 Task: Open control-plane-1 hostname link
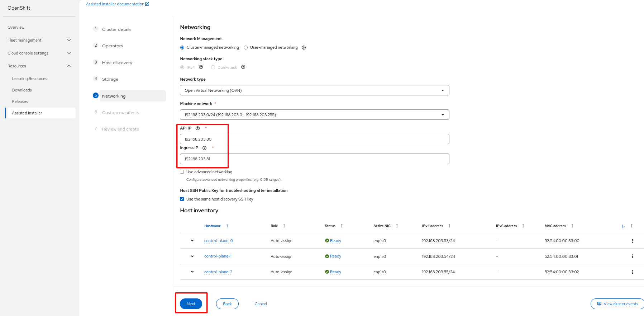tap(218, 256)
